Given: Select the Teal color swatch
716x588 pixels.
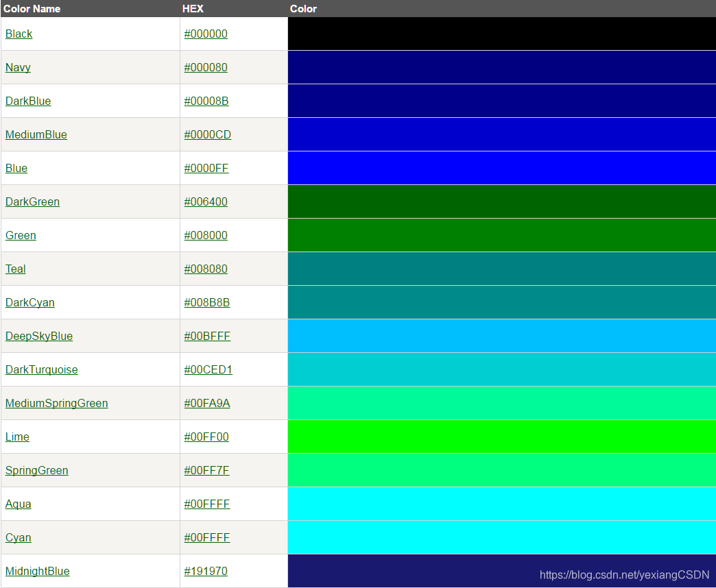Looking at the screenshot, I should [502, 269].
